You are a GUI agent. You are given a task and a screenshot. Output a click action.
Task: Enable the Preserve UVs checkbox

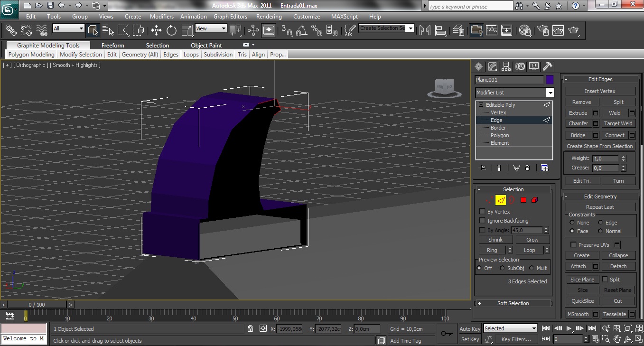(574, 245)
